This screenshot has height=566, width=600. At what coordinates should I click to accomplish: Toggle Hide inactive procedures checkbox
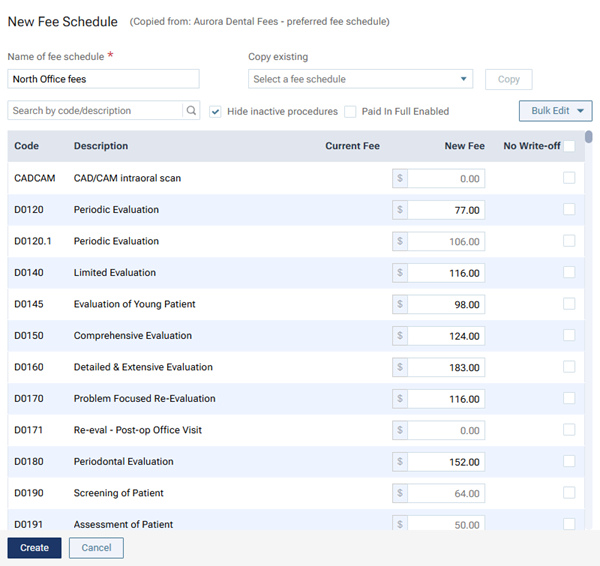click(216, 111)
